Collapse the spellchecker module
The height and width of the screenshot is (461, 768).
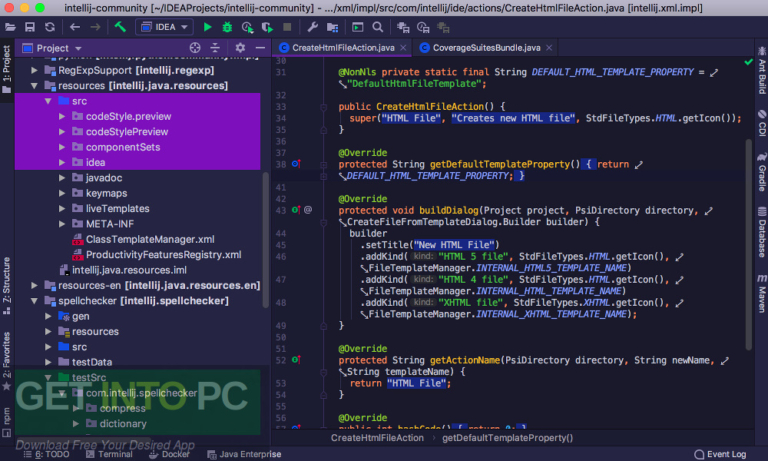point(34,301)
